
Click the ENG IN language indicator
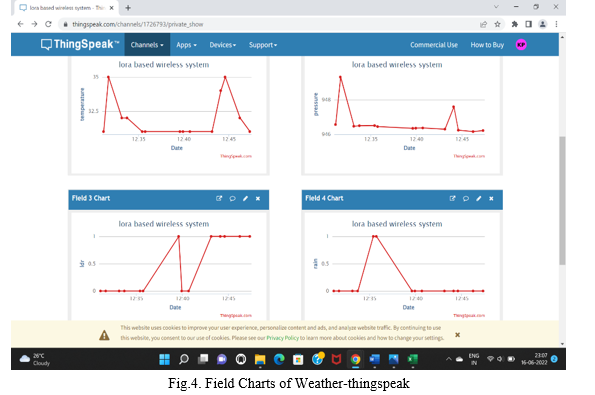[x=474, y=359]
